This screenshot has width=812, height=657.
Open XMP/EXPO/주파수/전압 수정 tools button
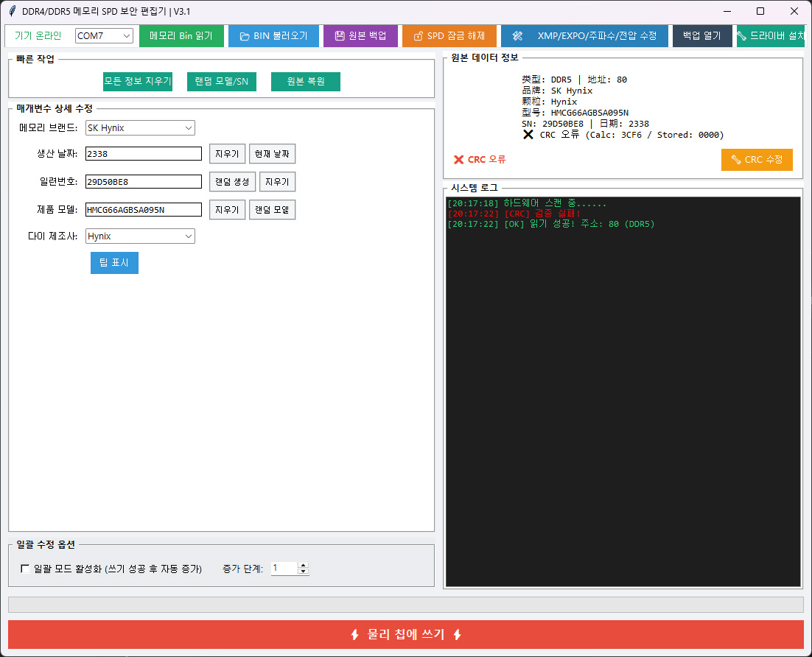[584, 35]
